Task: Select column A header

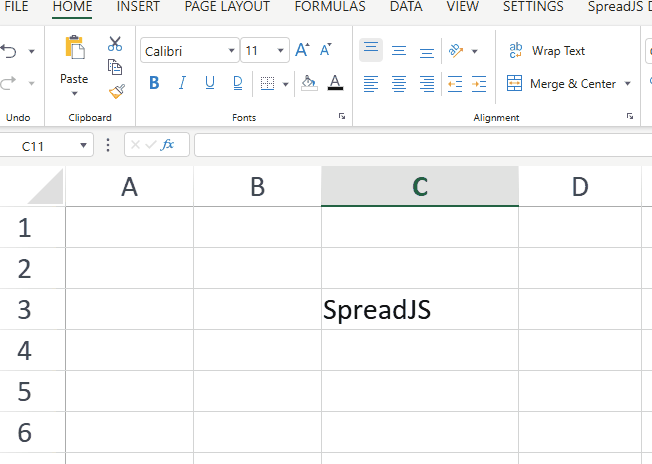Action: (129, 186)
